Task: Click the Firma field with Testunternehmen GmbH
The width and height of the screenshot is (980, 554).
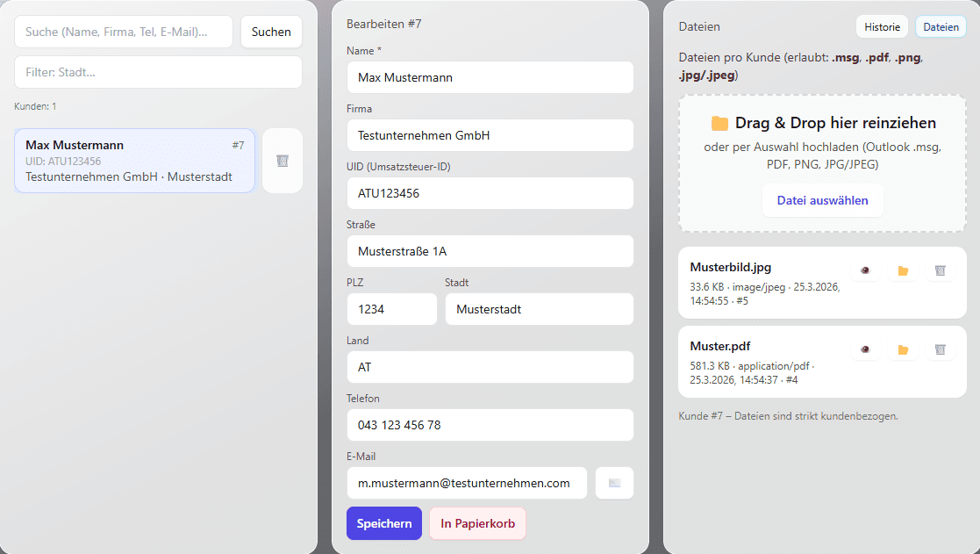Action: [x=490, y=135]
